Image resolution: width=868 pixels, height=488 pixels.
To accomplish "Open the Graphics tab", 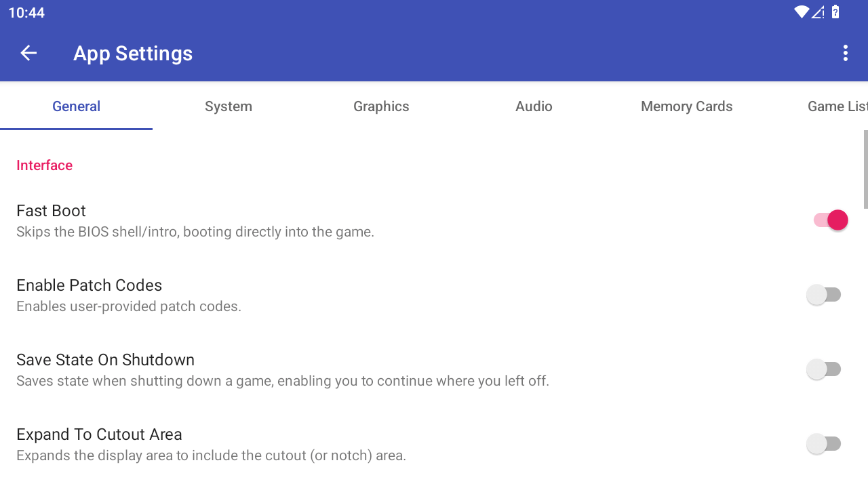I will pyautogui.click(x=381, y=106).
